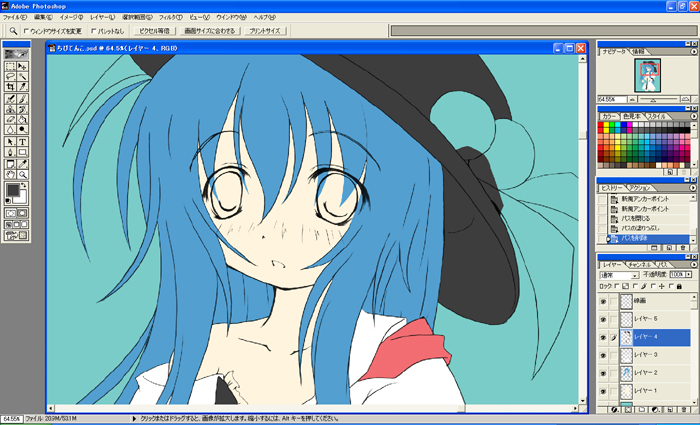Screen dimensions: 700x425
Task: Select the Dodge tool
Action: pos(22,129)
